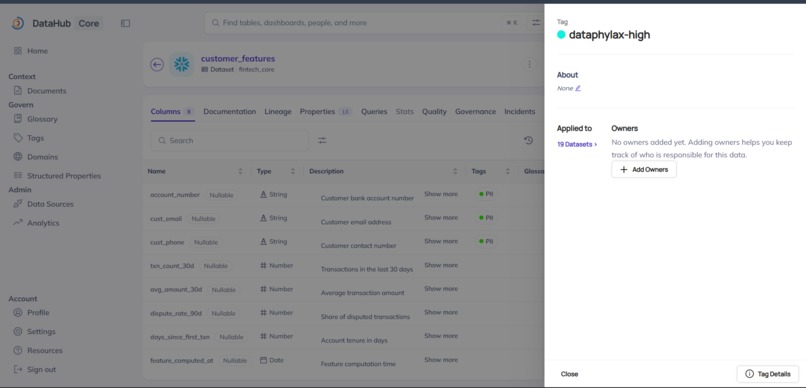
Task: Switch to the Incidents tab
Action: (x=520, y=112)
